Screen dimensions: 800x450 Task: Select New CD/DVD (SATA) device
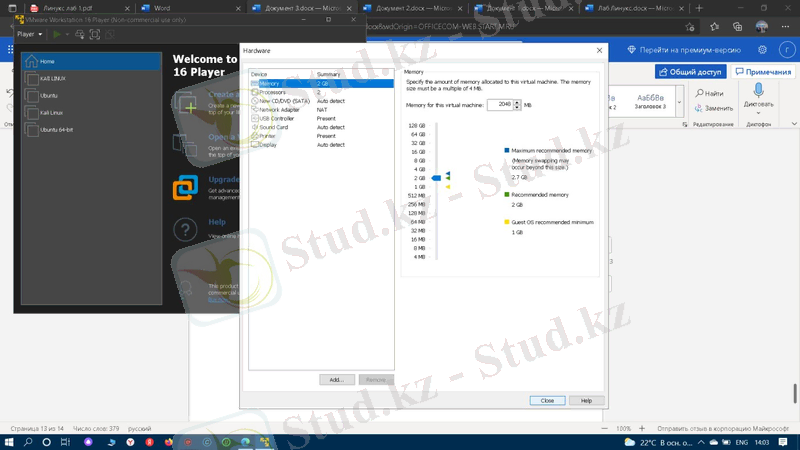(x=284, y=101)
